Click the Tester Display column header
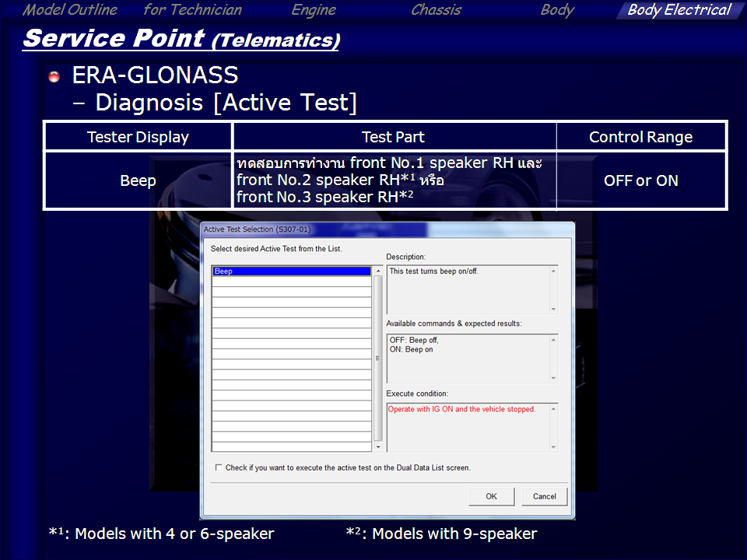The height and width of the screenshot is (560, 747). [138, 137]
